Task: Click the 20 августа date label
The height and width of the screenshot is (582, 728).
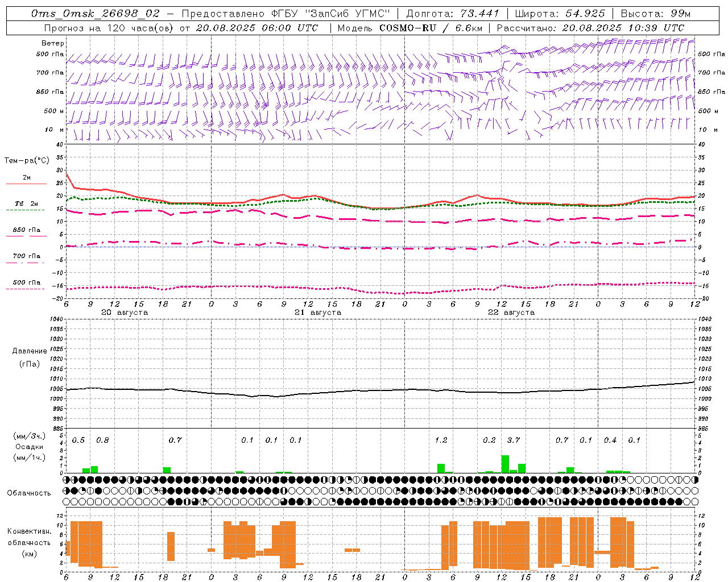Action: point(124,313)
